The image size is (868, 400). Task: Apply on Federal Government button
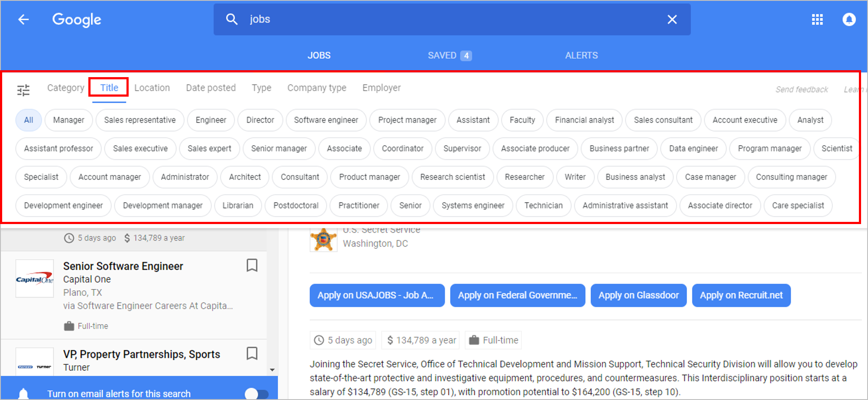click(518, 296)
